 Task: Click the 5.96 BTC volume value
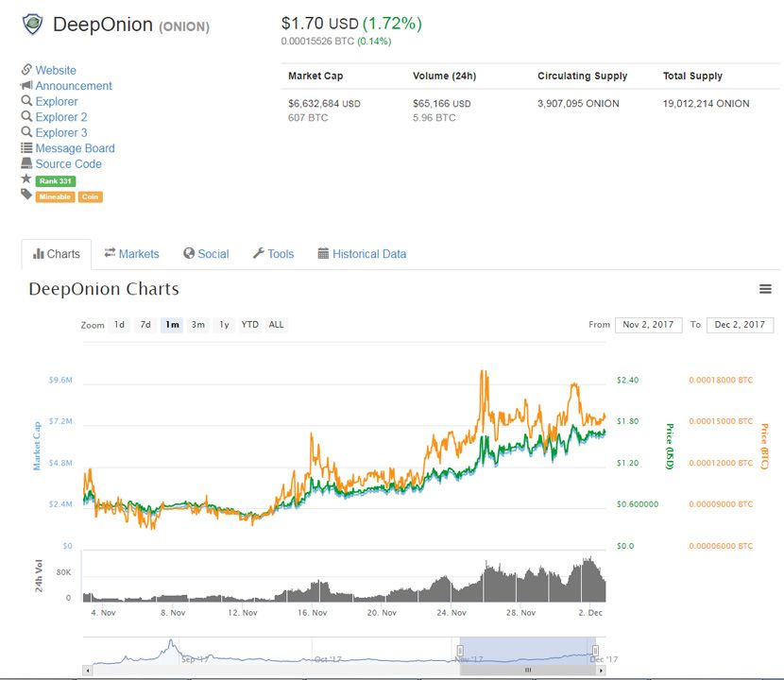[x=434, y=117]
